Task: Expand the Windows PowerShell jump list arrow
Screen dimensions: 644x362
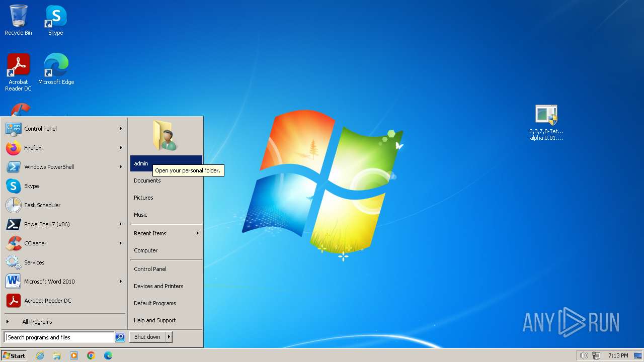Action: pyautogui.click(x=121, y=167)
